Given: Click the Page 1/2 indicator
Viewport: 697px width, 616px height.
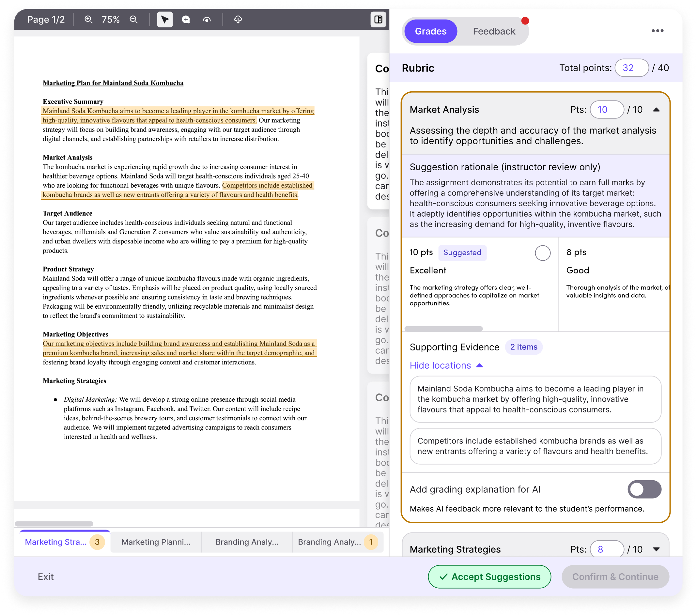Looking at the screenshot, I should pyautogui.click(x=46, y=20).
